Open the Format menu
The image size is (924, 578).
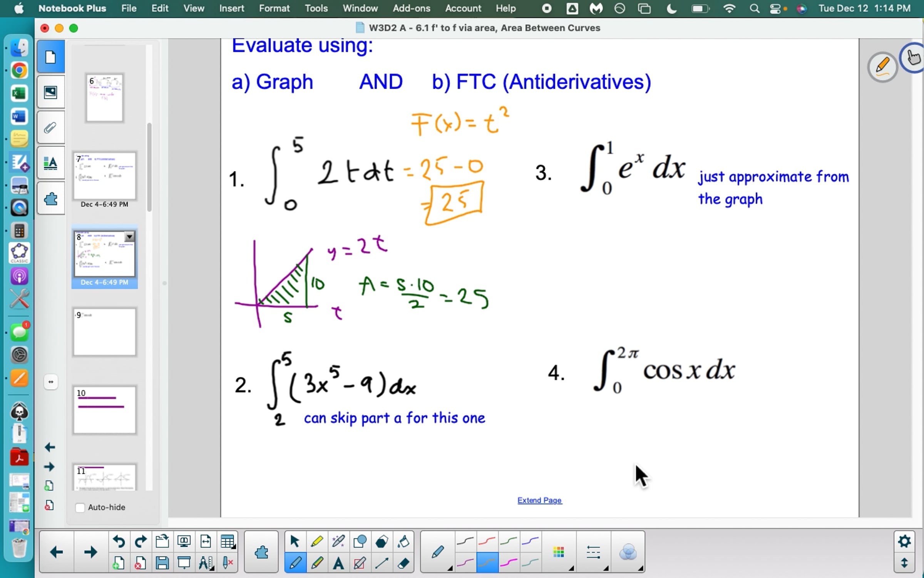click(x=274, y=8)
